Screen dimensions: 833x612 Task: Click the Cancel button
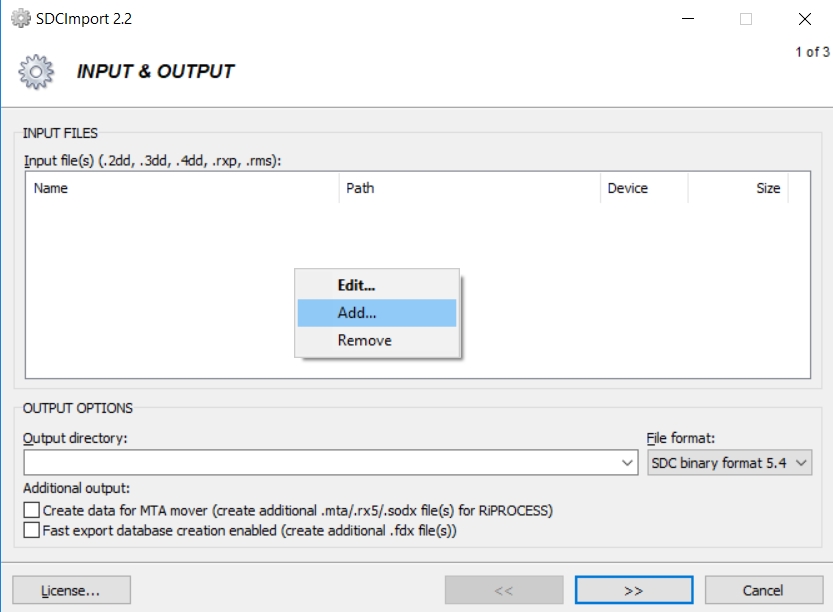click(x=763, y=590)
